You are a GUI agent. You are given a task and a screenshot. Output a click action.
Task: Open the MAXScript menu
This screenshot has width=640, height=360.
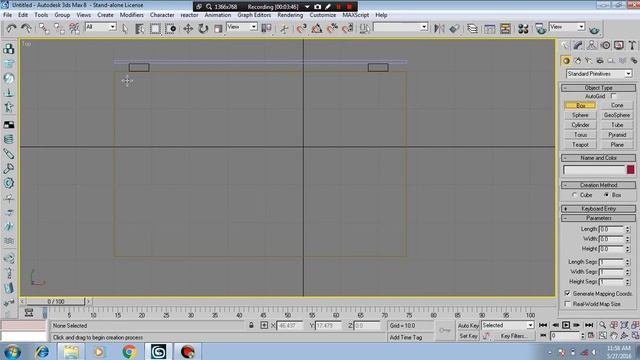pos(356,15)
